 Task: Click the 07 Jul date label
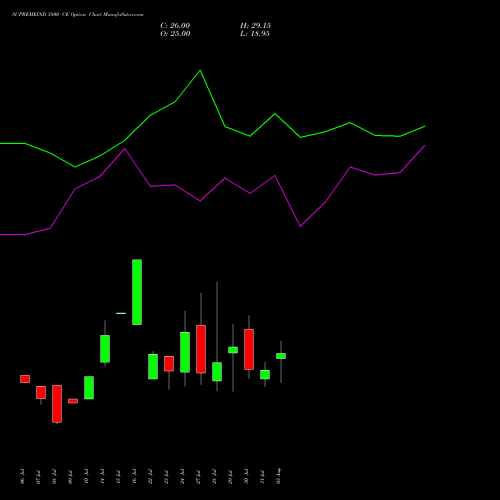pyautogui.click(x=38, y=476)
